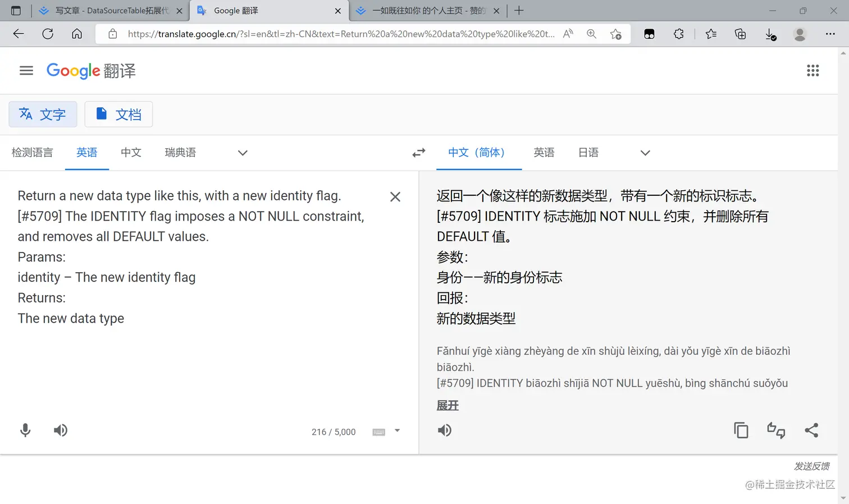Close the Google 翻译 tab
Viewport: 849px width, 504px height.
tap(337, 11)
